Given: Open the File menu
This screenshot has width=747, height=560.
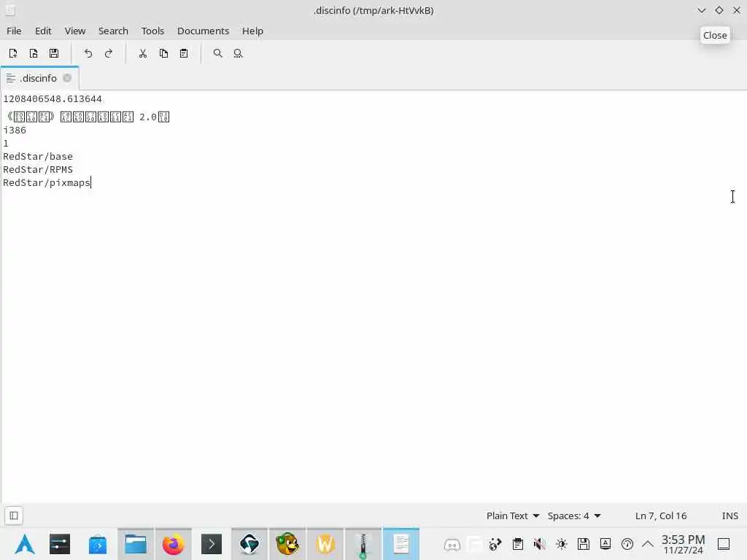Looking at the screenshot, I should (14, 31).
